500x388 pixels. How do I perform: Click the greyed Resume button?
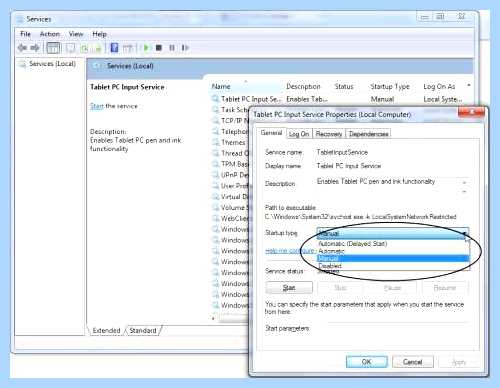coord(445,288)
